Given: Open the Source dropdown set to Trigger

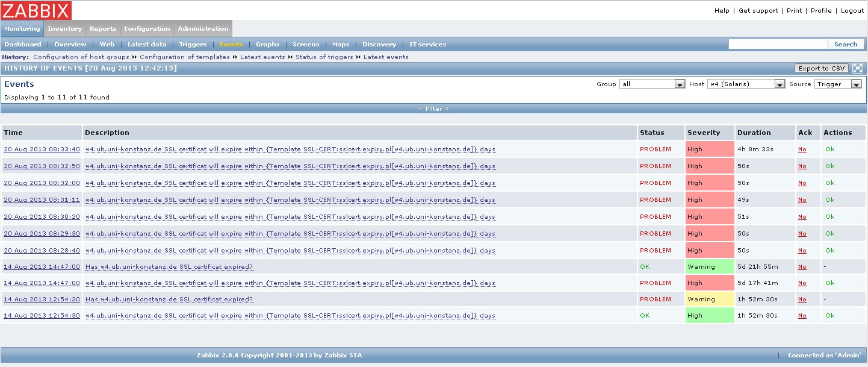Looking at the screenshot, I should click(839, 84).
